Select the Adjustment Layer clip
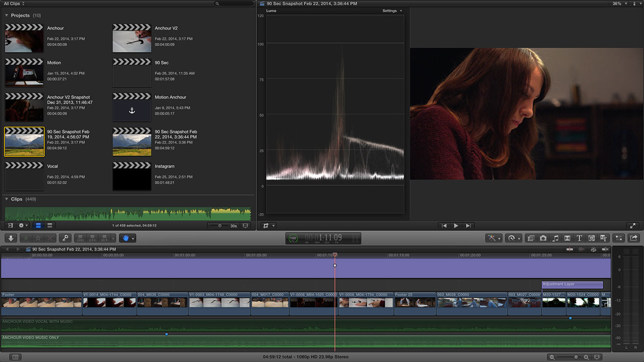The width and height of the screenshot is (644, 362). pyautogui.click(x=573, y=285)
